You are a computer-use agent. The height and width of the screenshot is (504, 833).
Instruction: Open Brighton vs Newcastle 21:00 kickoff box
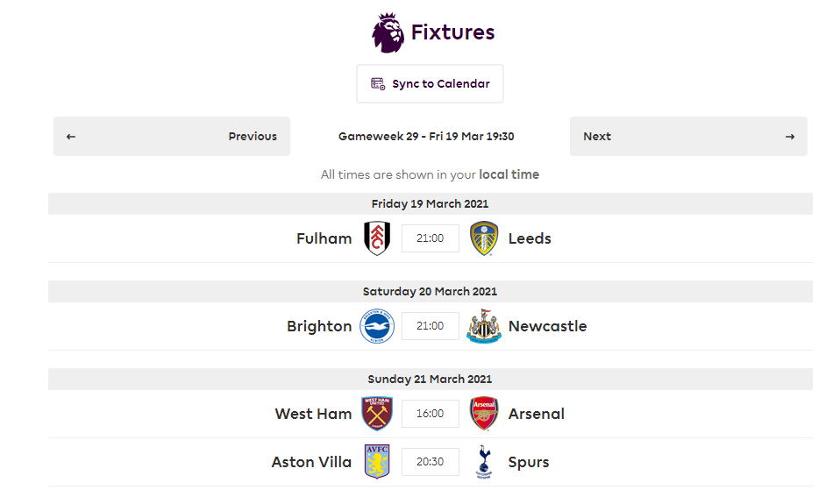click(x=431, y=326)
